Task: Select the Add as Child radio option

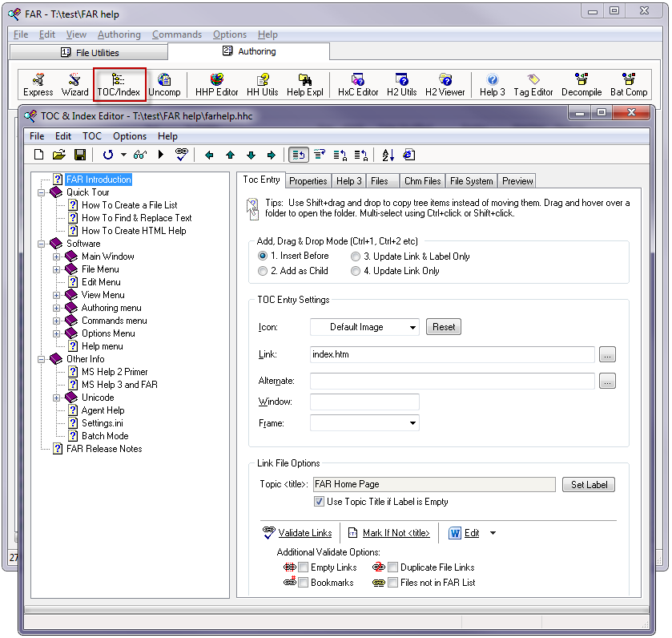Action: 263,271
